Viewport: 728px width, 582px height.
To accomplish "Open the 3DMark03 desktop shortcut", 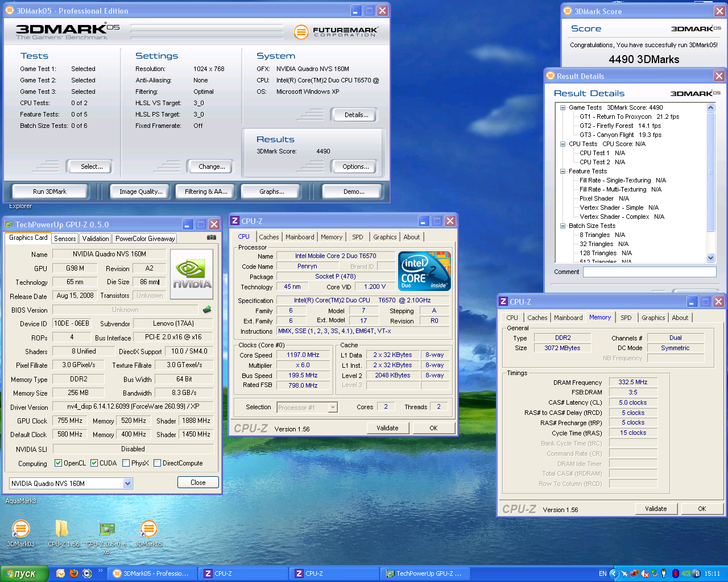I will pyautogui.click(x=20, y=533).
